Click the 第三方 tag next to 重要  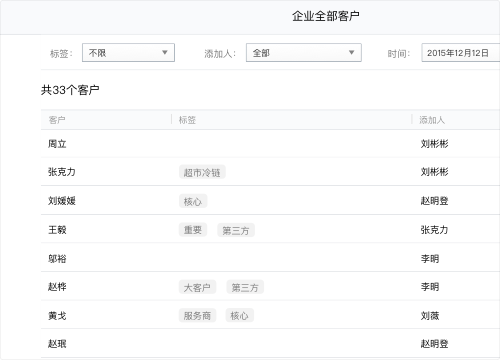pos(236,230)
